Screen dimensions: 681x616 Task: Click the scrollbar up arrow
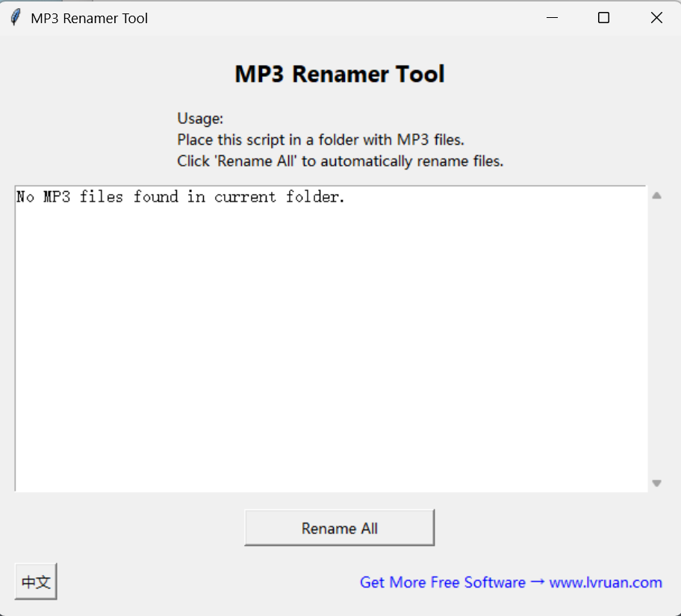pyautogui.click(x=656, y=194)
